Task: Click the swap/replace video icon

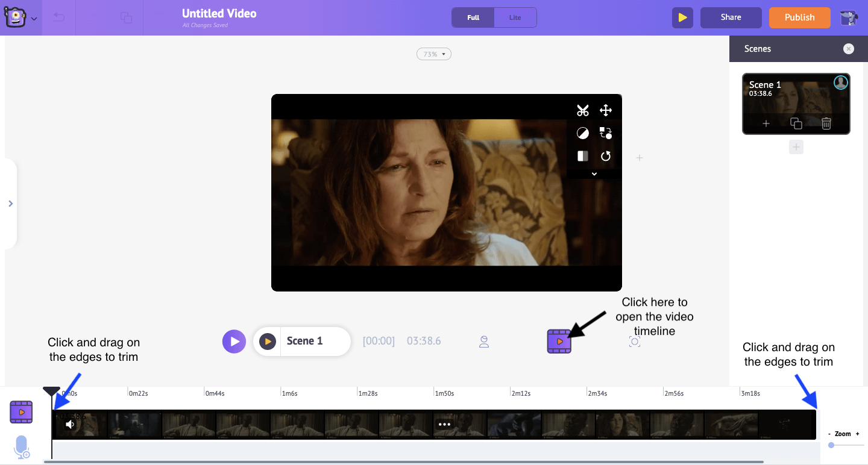Action: click(x=606, y=133)
